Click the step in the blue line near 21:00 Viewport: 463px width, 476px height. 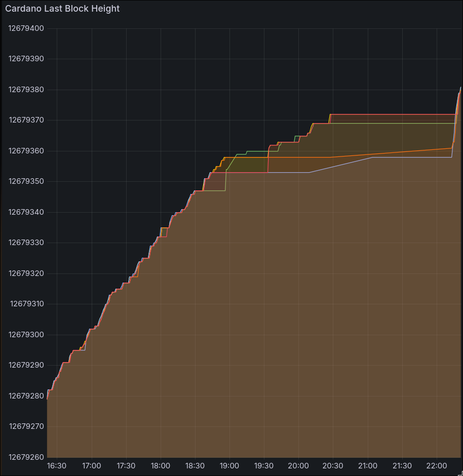(x=372, y=157)
